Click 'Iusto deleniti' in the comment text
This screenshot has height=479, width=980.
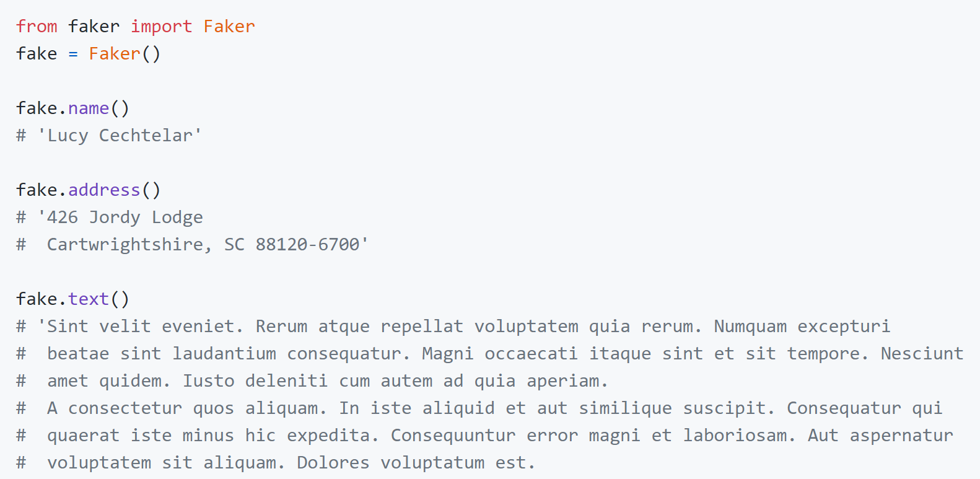[255, 381]
